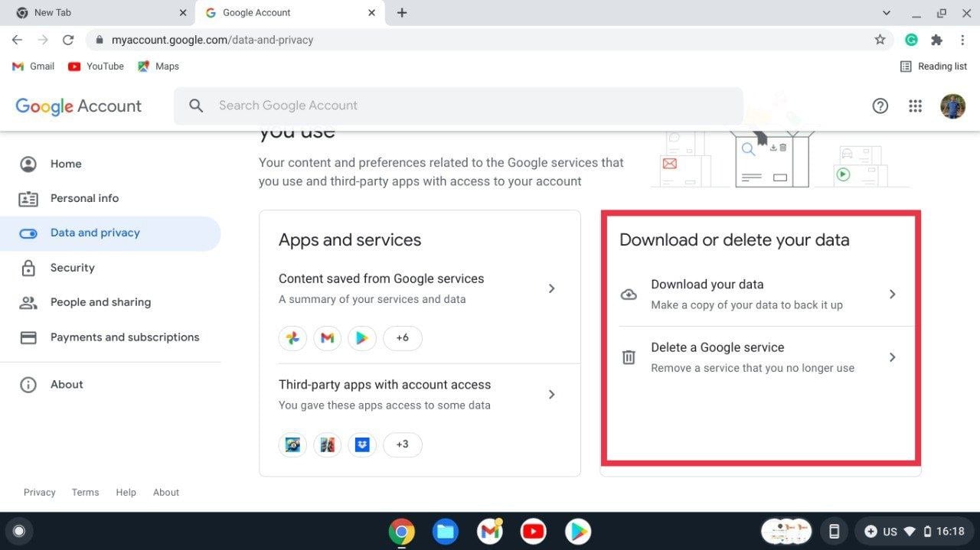The width and height of the screenshot is (980, 550).
Task: Open Download your data chevron
Action: tap(893, 295)
